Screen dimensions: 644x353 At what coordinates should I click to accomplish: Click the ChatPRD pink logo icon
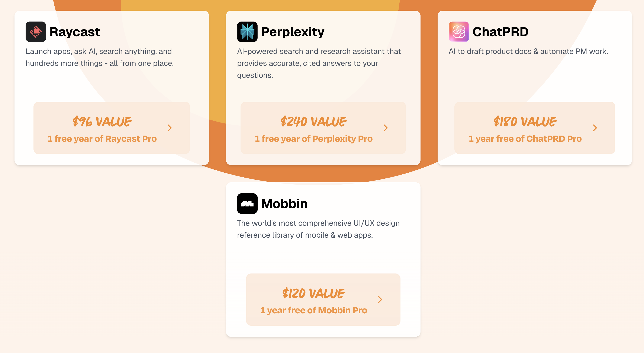click(x=458, y=32)
